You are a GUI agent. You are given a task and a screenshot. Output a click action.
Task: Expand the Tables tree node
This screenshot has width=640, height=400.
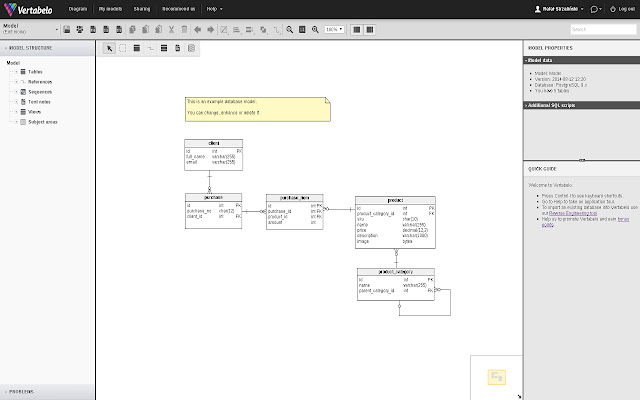(15, 72)
